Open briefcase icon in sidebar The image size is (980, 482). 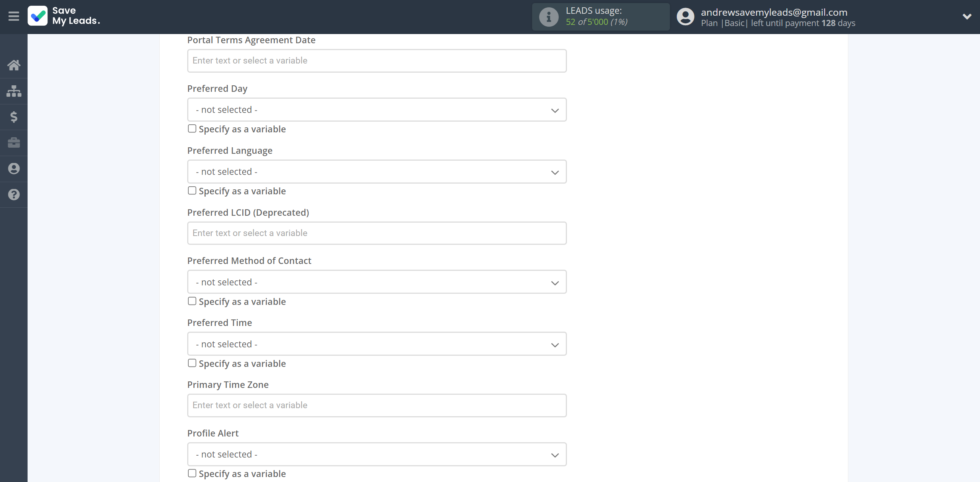pyautogui.click(x=14, y=143)
